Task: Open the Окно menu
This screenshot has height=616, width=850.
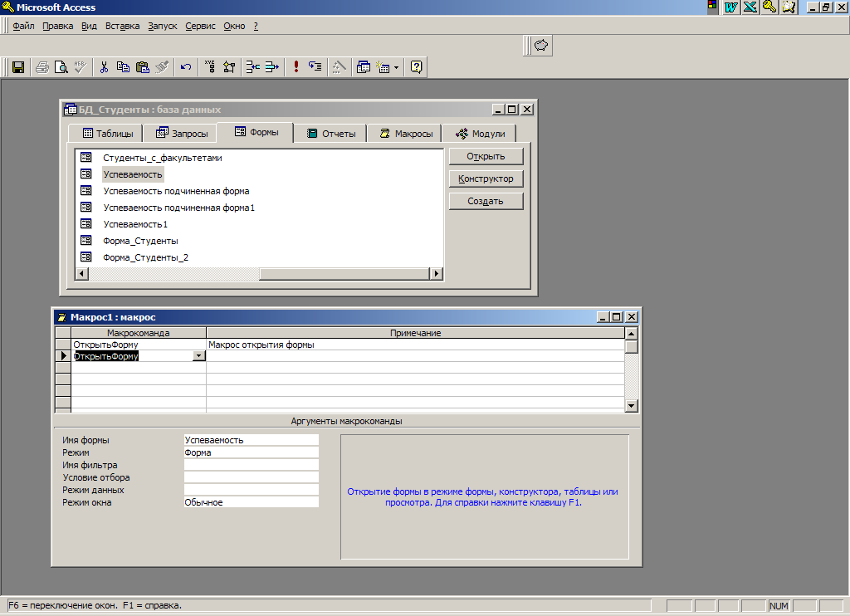Action: (x=234, y=26)
